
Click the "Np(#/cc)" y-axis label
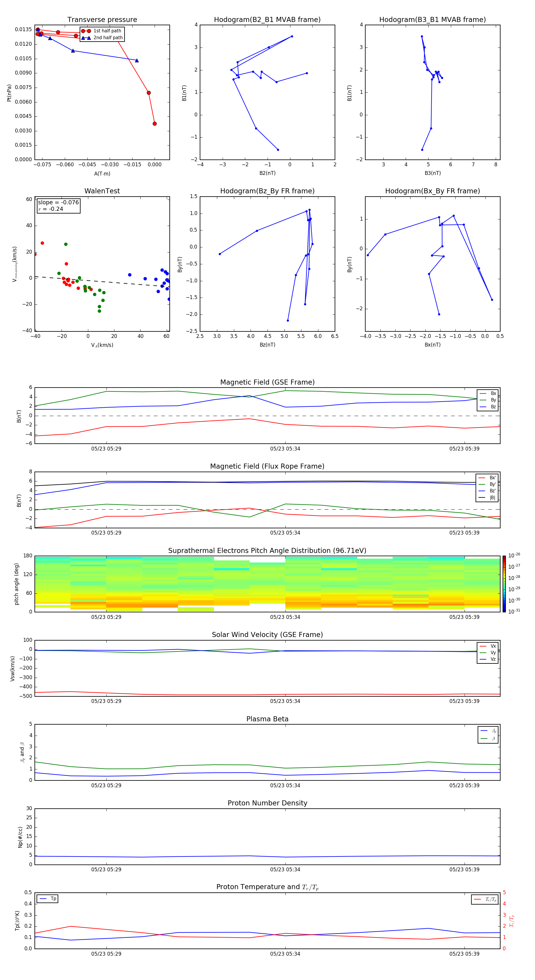20,837
